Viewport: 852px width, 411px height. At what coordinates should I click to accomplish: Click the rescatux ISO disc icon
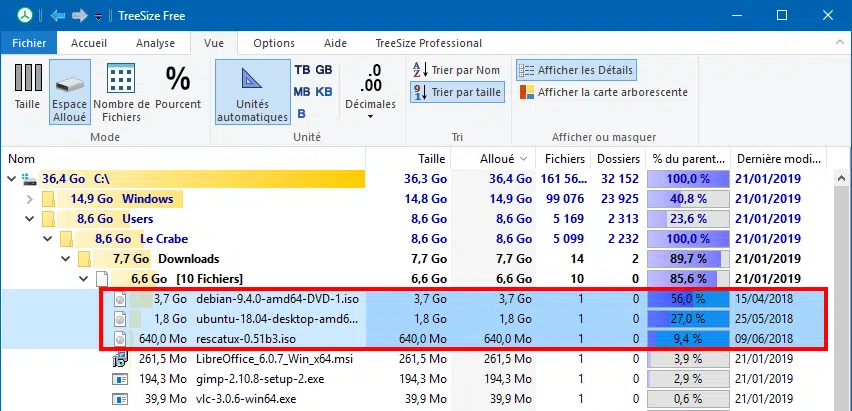coord(120,339)
